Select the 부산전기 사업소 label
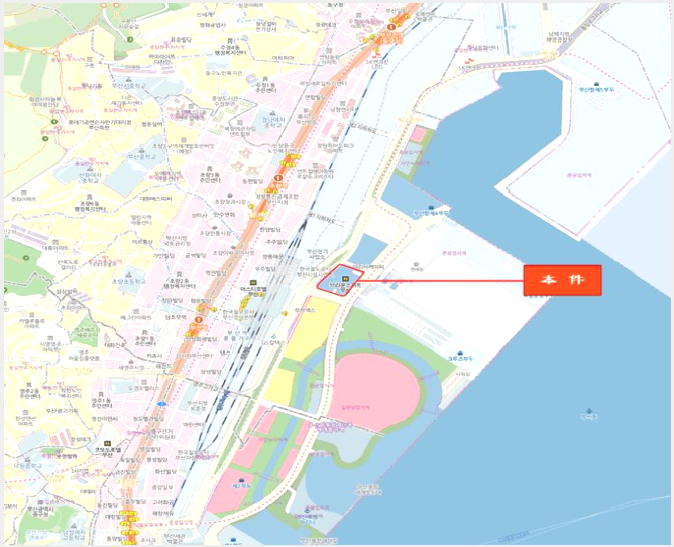 pos(317,254)
